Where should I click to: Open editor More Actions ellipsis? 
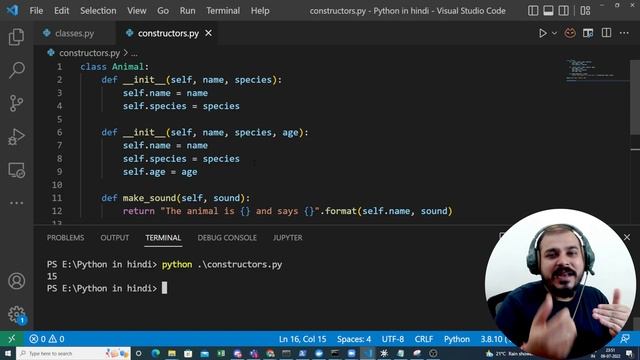tap(624, 33)
